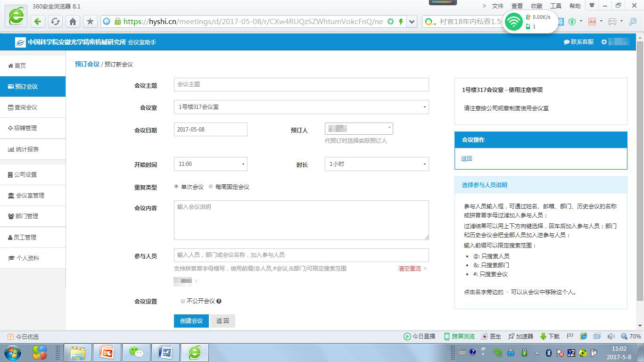Remove participant using the small x icon
Image resolution: width=644 pixels, height=362 pixels.
196,281
